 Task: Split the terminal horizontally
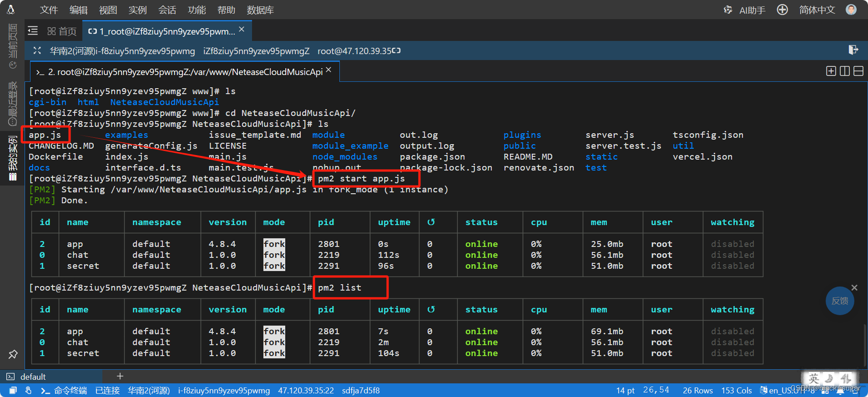(858, 71)
